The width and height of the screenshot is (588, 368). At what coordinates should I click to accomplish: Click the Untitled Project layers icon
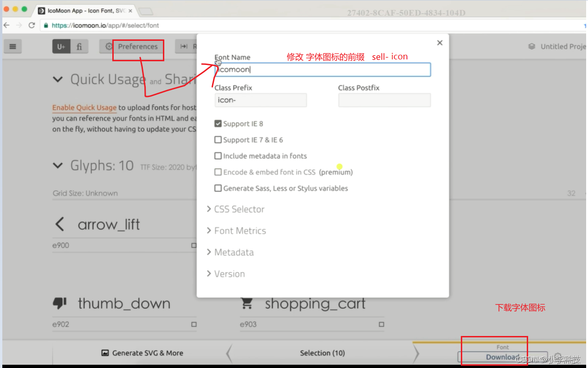pyautogui.click(x=532, y=46)
